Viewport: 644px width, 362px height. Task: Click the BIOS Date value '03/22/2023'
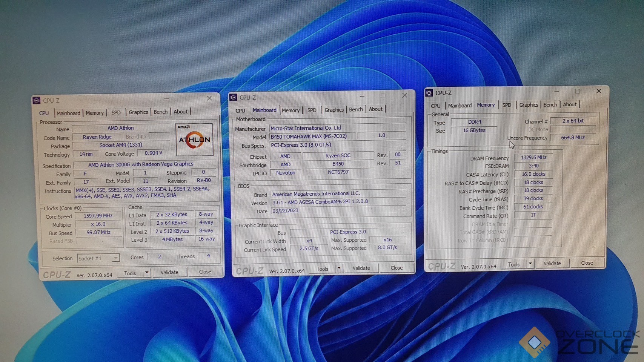click(338, 210)
